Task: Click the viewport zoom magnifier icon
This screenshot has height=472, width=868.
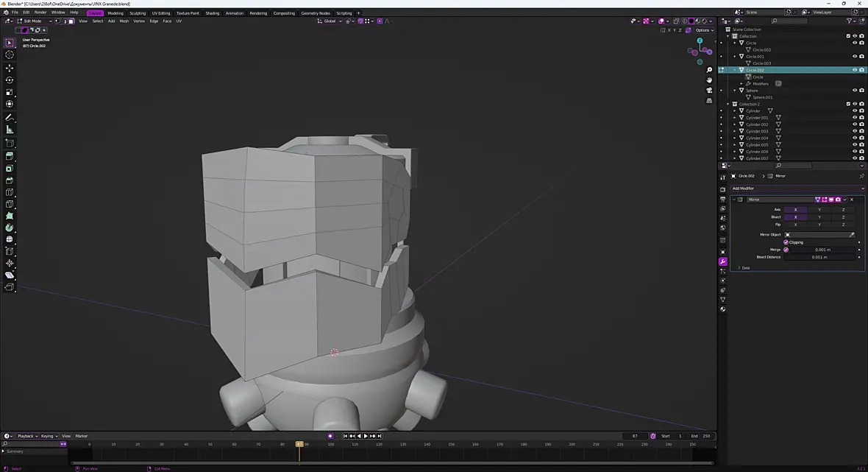Action: pos(709,70)
